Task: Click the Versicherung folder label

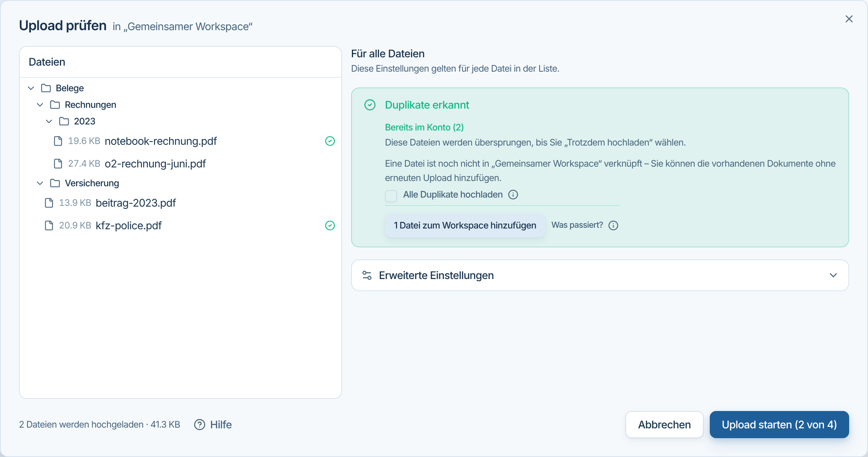Action: (x=92, y=183)
